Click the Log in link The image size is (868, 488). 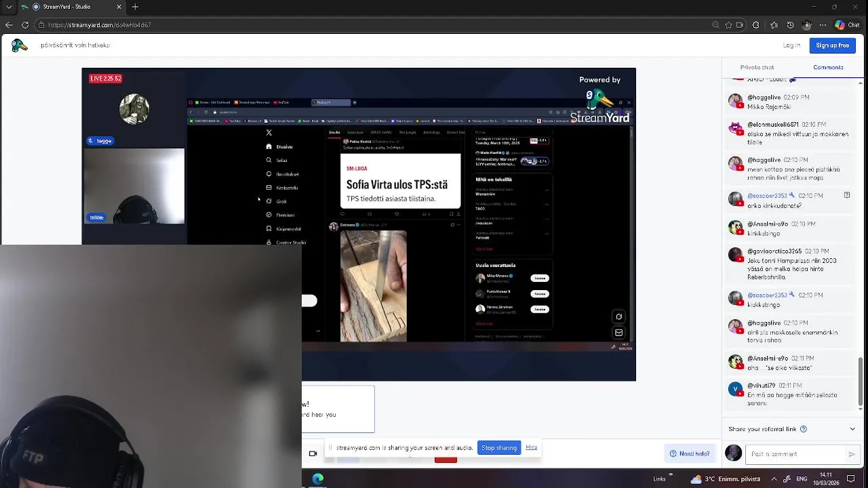(791, 45)
